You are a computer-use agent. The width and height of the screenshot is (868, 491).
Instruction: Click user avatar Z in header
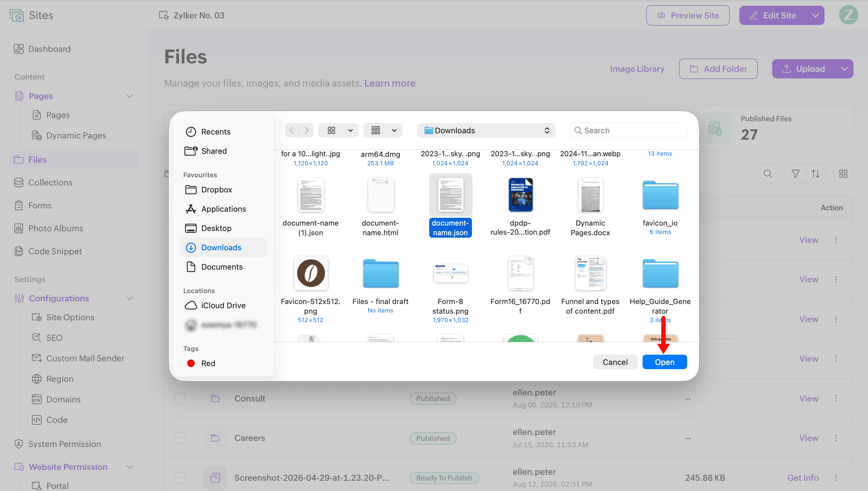[x=848, y=15]
